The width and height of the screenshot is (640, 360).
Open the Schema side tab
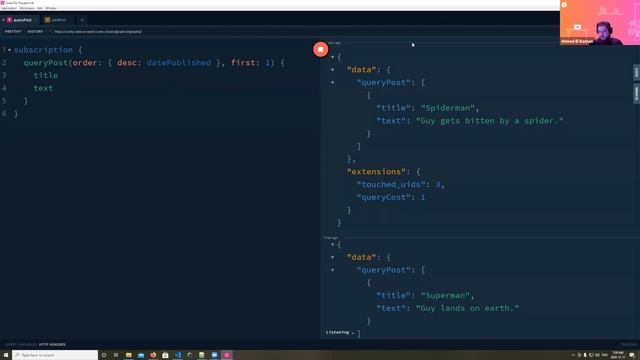[636, 94]
